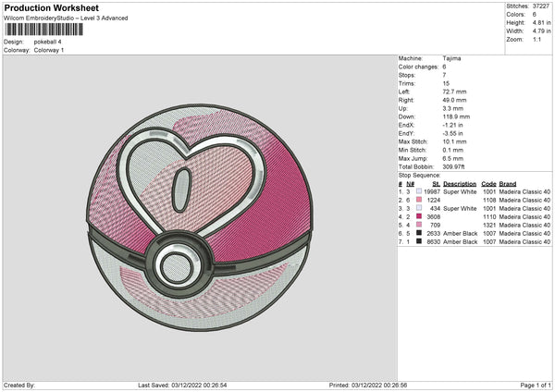Click the Zoom value 1:1
Image resolution: width=555 pixels, height=392 pixels.
[x=536, y=40]
